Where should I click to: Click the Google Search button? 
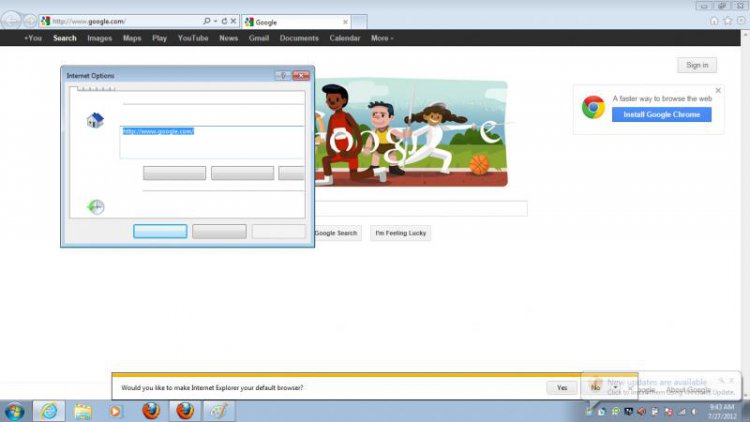pyautogui.click(x=337, y=233)
